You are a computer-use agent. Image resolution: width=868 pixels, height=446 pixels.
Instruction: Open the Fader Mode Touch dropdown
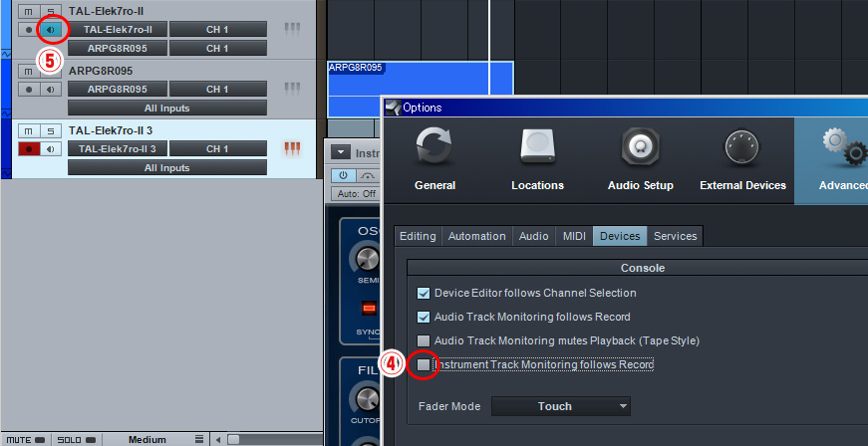(561, 406)
